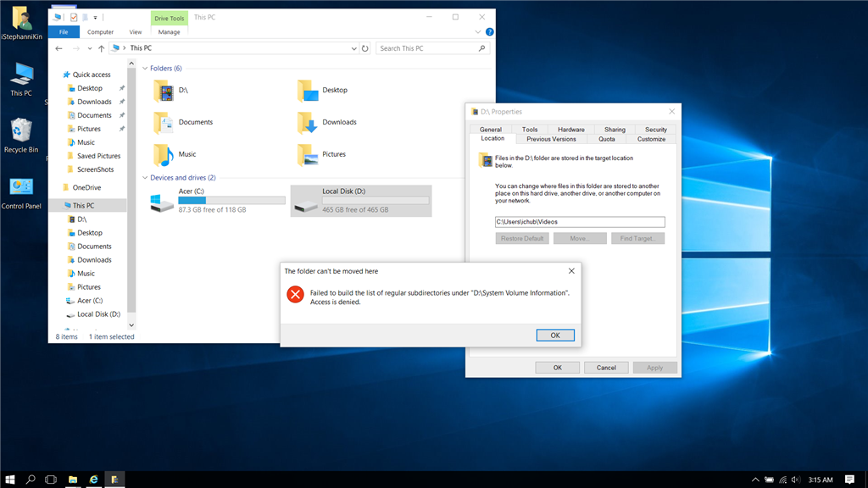Click OK in D:\ Properties
The height and width of the screenshot is (488, 868).
[x=558, y=368]
